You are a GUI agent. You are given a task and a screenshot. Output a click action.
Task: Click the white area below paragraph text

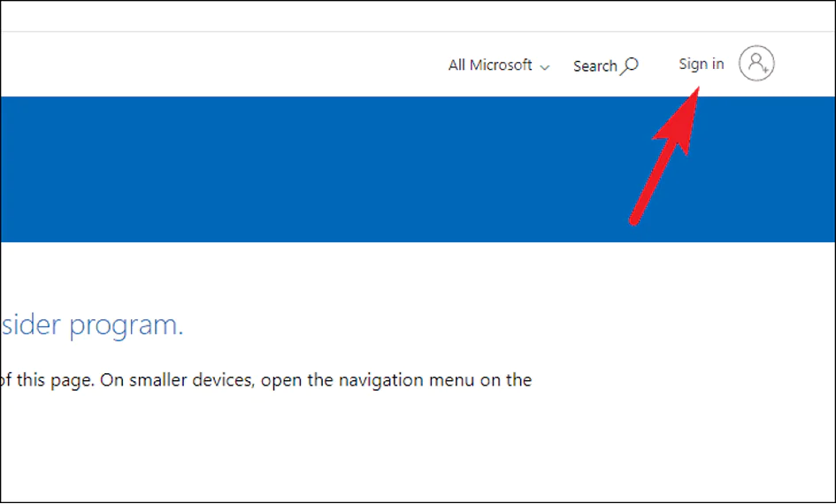click(354, 451)
